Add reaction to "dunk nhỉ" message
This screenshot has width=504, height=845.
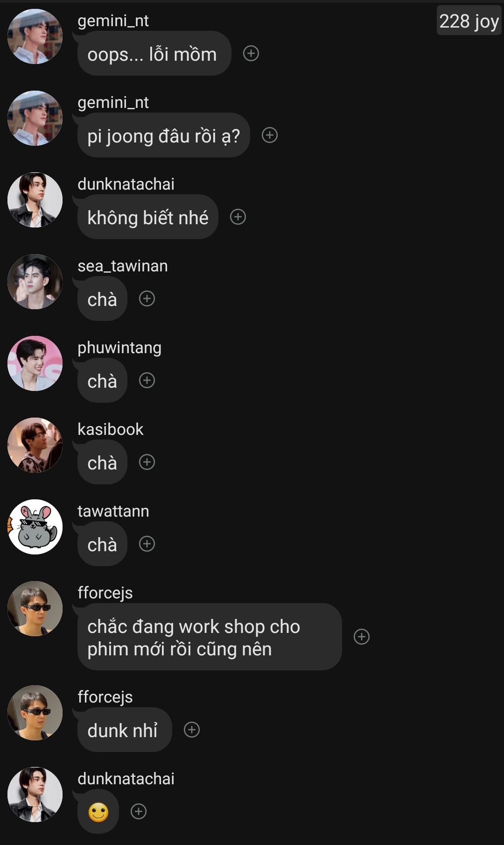point(192,730)
